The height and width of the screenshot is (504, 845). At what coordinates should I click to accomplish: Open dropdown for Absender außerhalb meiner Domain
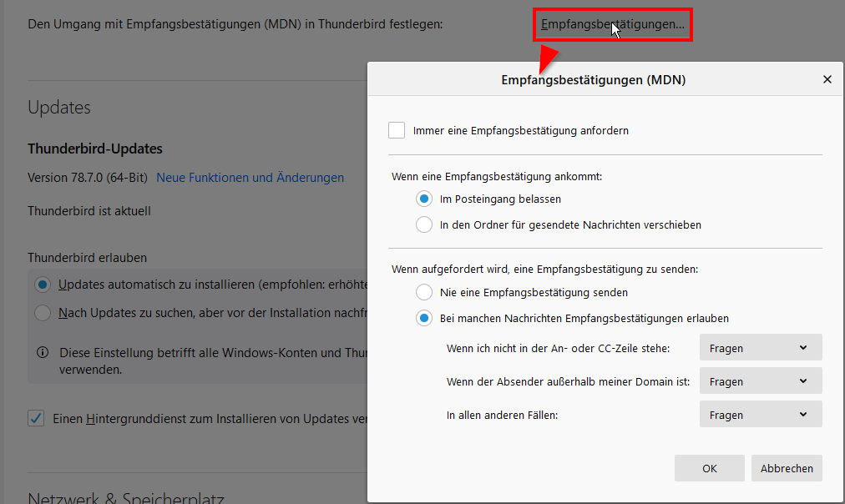coord(761,381)
